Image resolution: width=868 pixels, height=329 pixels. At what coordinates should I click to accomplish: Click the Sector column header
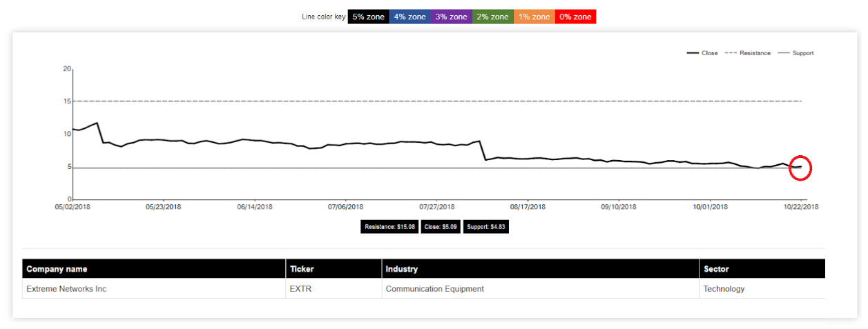pos(716,269)
